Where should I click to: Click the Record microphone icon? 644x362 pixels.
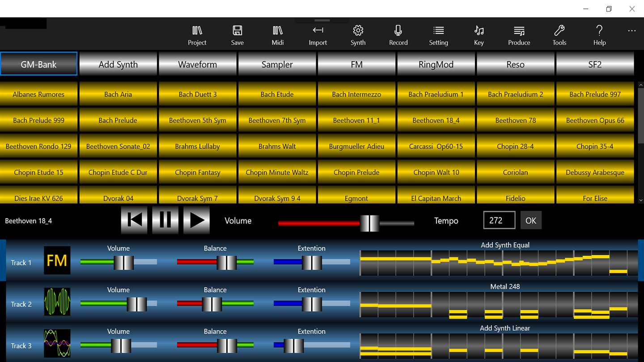pos(398,30)
